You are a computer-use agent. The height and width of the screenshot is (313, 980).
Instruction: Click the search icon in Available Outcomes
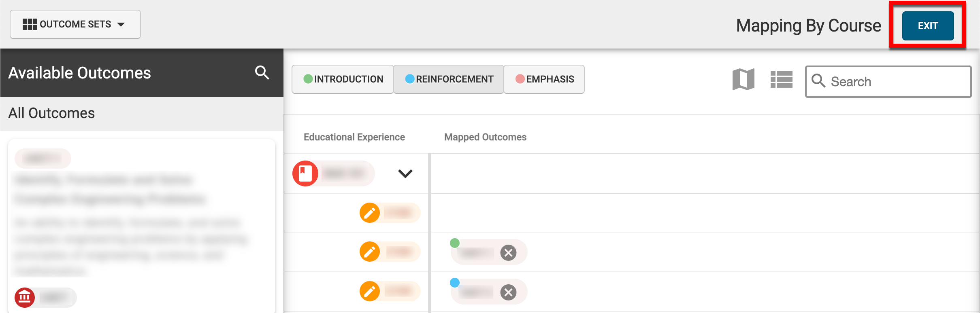point(262,73)
